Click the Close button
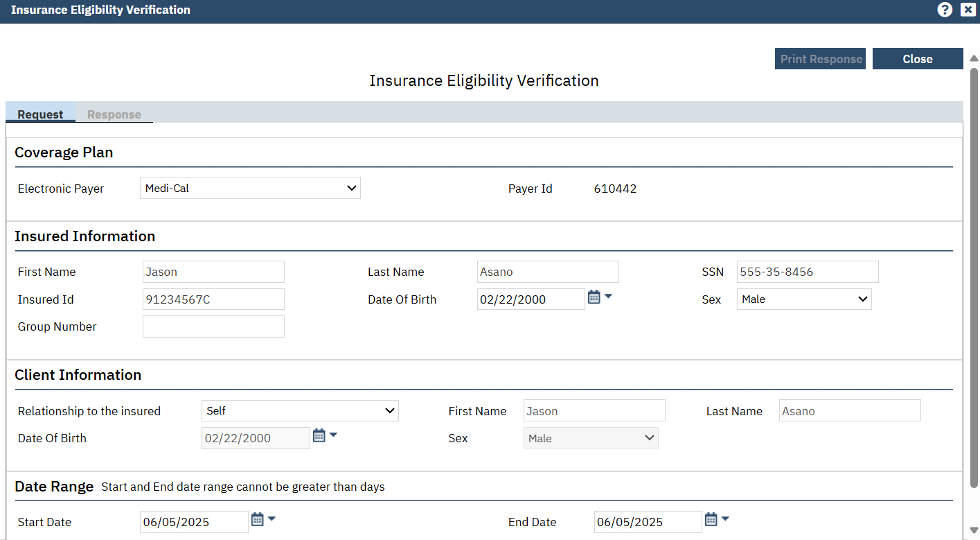Viewport: 980px width, 540px height. tap(917, 59)
